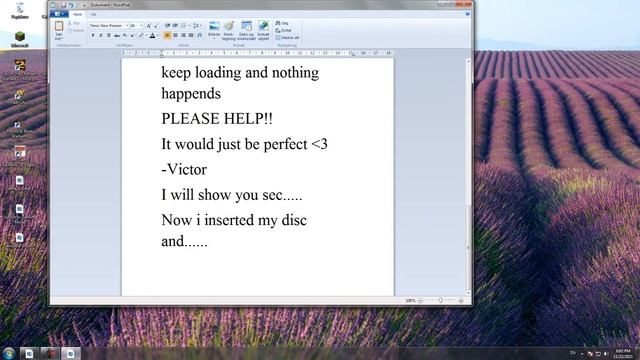Select justify text alignment
Image resolution: width=640 pixels, height=360 pixels.
[x=191, y=36]
